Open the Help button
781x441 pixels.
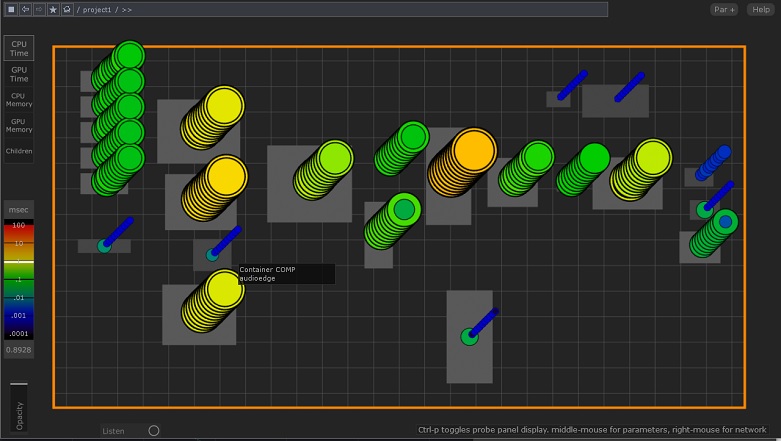click(x=760, y=9)
